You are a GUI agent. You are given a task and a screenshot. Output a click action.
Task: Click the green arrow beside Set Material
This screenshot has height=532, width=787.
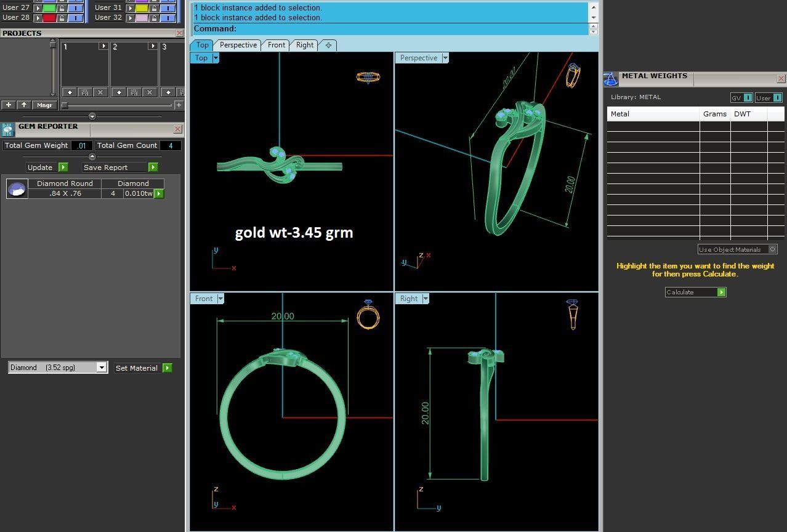click(x=167, y=368)
